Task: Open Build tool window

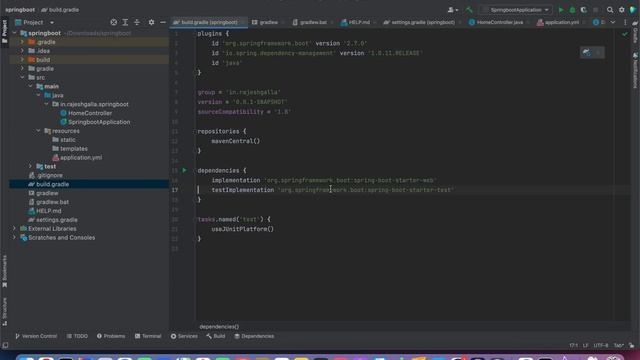Action: (216, 336)
